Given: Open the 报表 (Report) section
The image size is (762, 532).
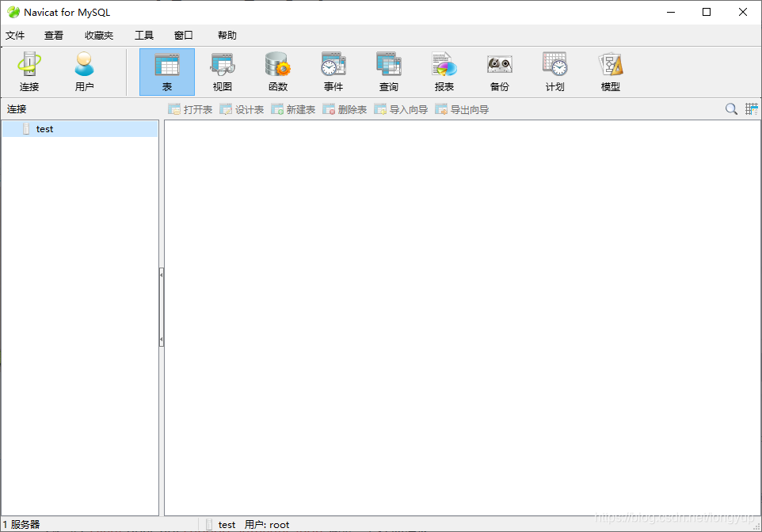Looking at the screenshot, I should (x=444, y=71).
